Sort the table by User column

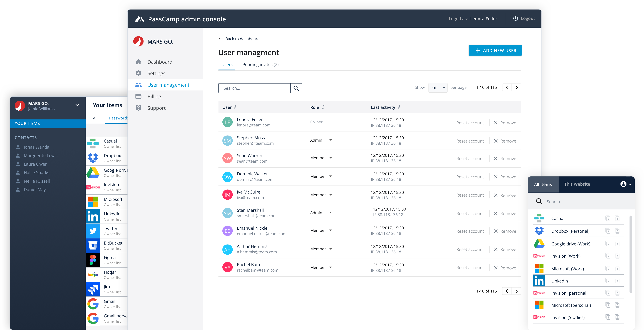(x=235, y=107)
